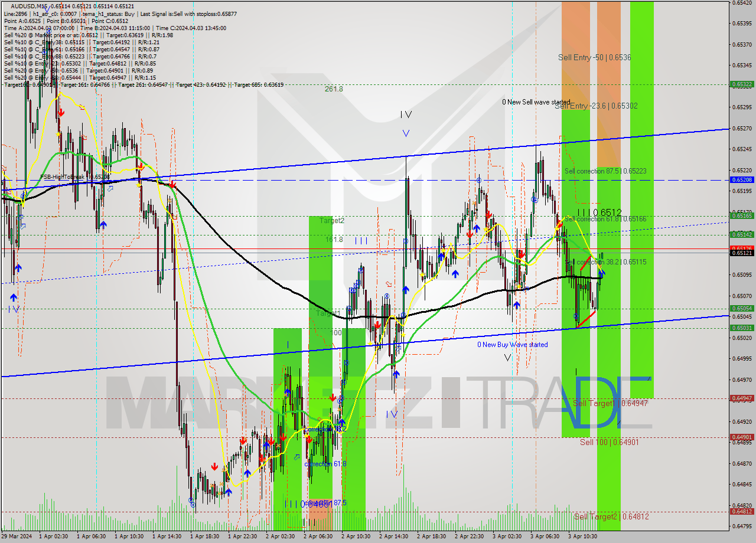756x543 pixels.
Task: Select the green '261.8' Fibonacci label
Action: [x=334, y=89]
